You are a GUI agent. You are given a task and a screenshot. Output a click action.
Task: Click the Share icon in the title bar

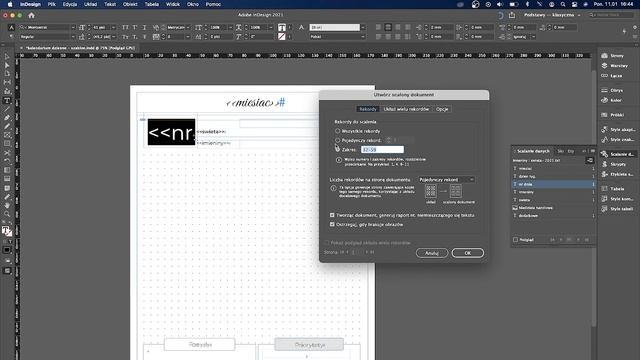(x=512, y=15)
